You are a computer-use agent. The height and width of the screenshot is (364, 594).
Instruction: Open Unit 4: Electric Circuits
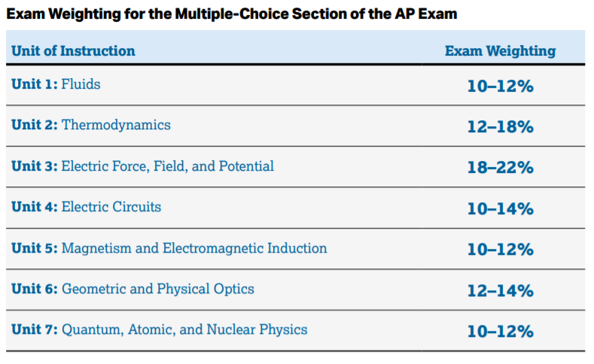pos(86,207)
